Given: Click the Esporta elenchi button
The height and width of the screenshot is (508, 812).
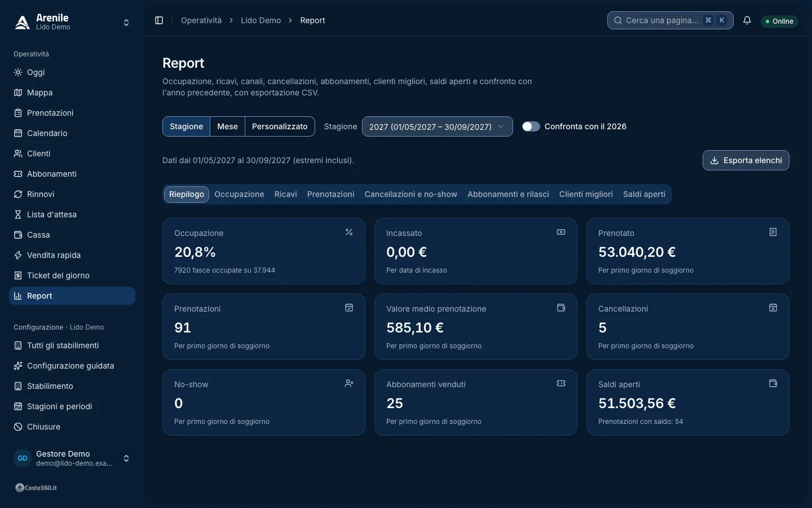Looking at the screenshot, I should (x=746, y=160).
